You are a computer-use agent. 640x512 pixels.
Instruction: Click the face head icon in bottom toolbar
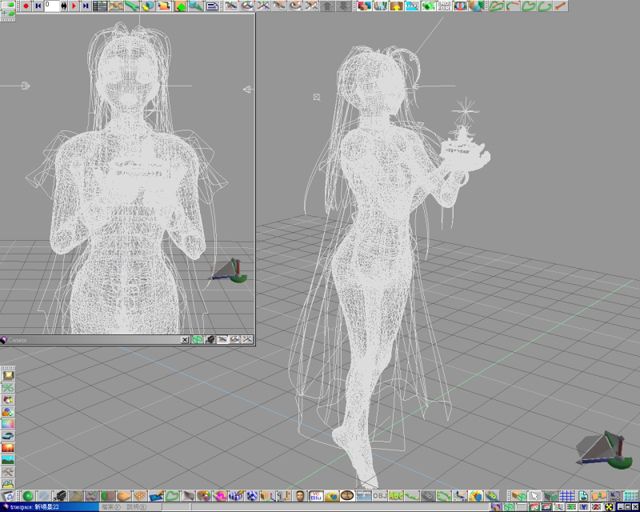[299, 496]
